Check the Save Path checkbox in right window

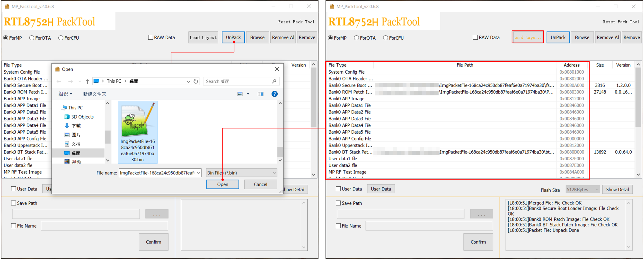(x=338, y=203)
